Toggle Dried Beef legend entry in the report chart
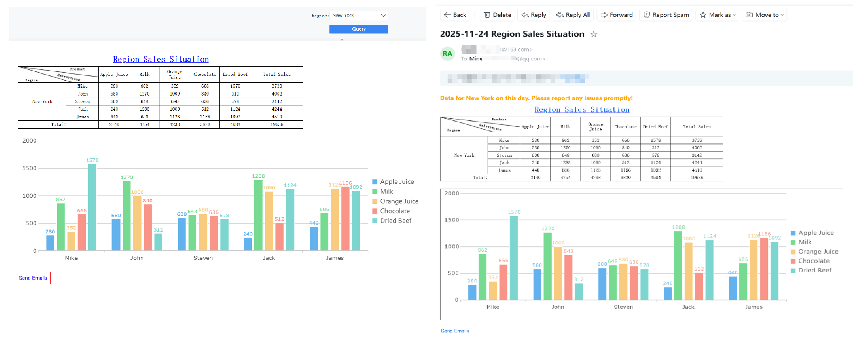868x348 pixels. [392, 221]
